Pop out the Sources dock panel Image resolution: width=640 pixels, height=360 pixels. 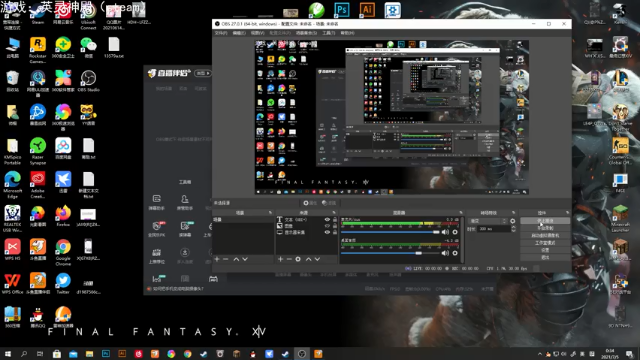click(333, 213)
